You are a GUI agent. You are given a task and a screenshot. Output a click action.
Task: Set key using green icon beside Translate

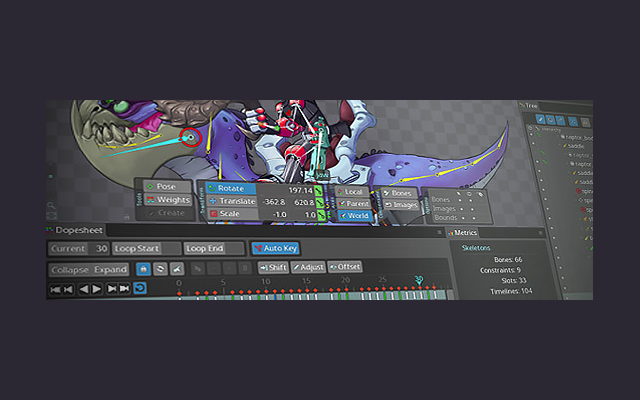(320, 202)
